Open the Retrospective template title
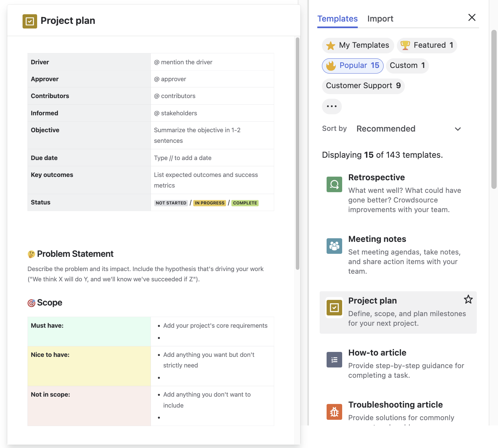 point(376,178)
